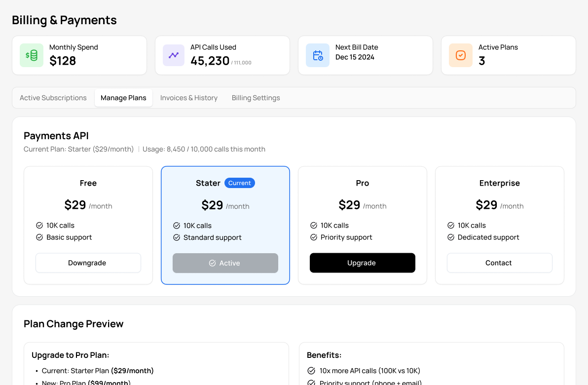Screen dimensions: 588x385
Task: Click the Downgrade button on Free plan
Action: [x=88, y=263]
